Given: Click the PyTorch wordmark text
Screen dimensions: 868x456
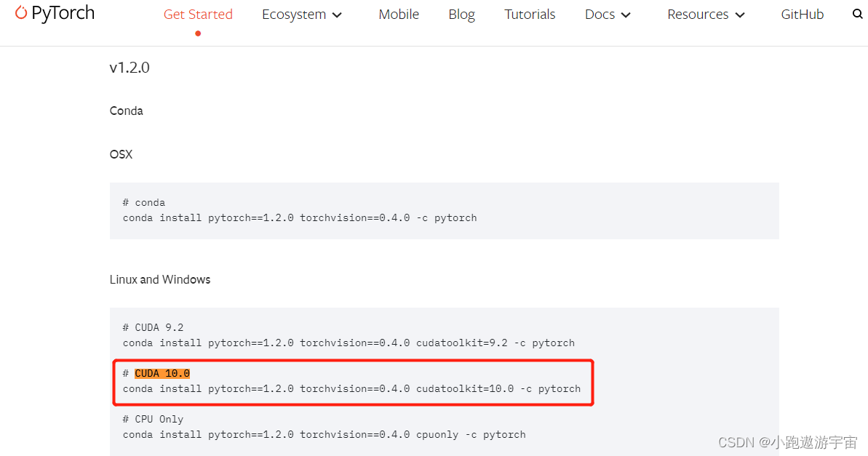Looking at the screenshot, I should coord(63,13).
